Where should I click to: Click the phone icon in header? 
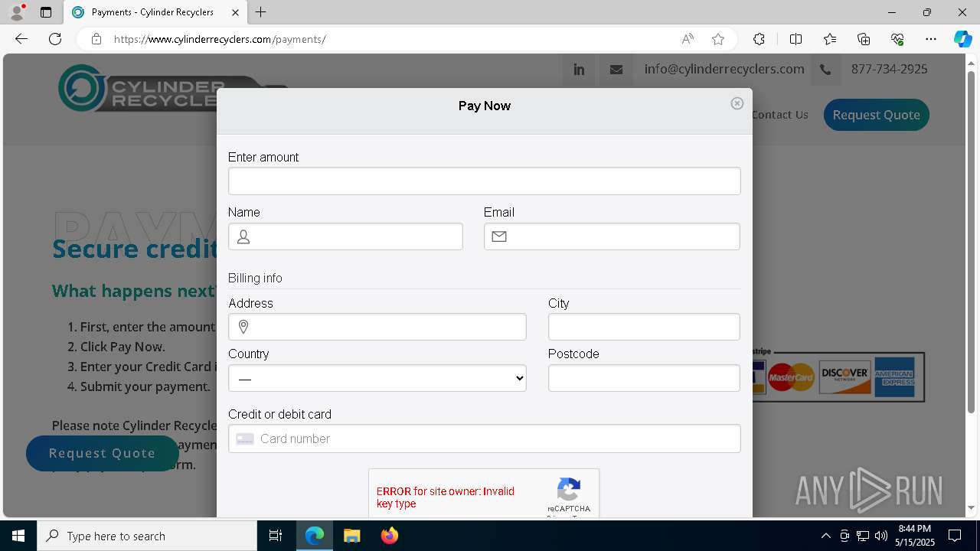tap(825, 70)
